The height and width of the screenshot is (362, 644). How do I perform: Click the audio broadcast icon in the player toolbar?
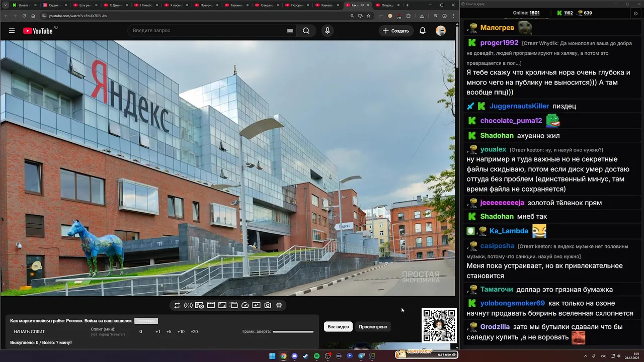click(x=188, y=305)
